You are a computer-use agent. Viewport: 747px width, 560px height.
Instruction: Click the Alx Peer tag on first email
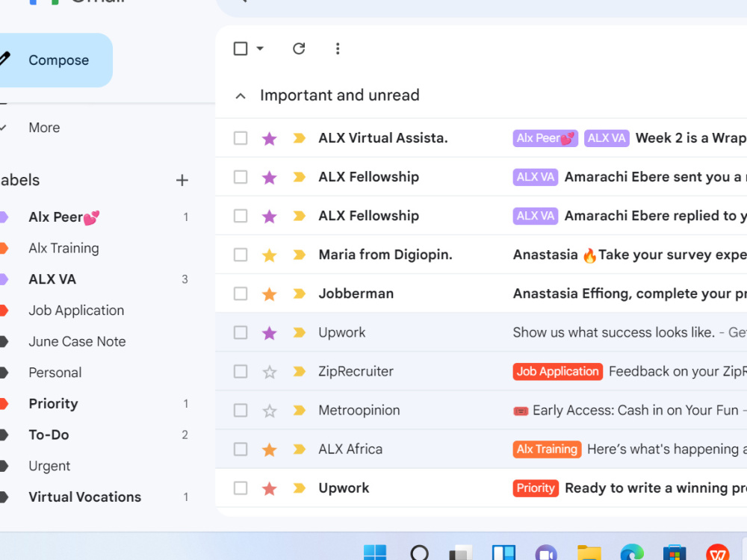pyautogui.click(x=545, y=138)
